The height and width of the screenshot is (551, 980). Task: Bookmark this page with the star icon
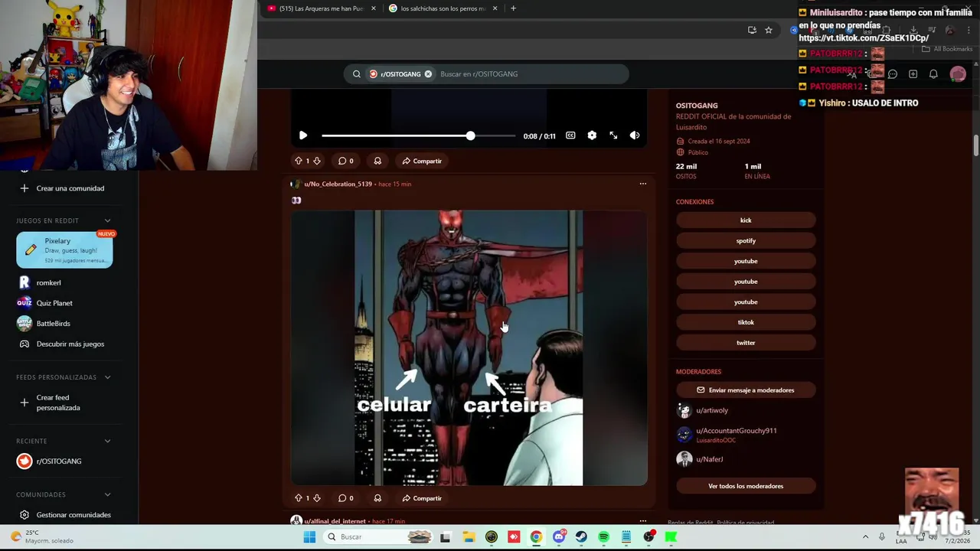tap(769, 30)
